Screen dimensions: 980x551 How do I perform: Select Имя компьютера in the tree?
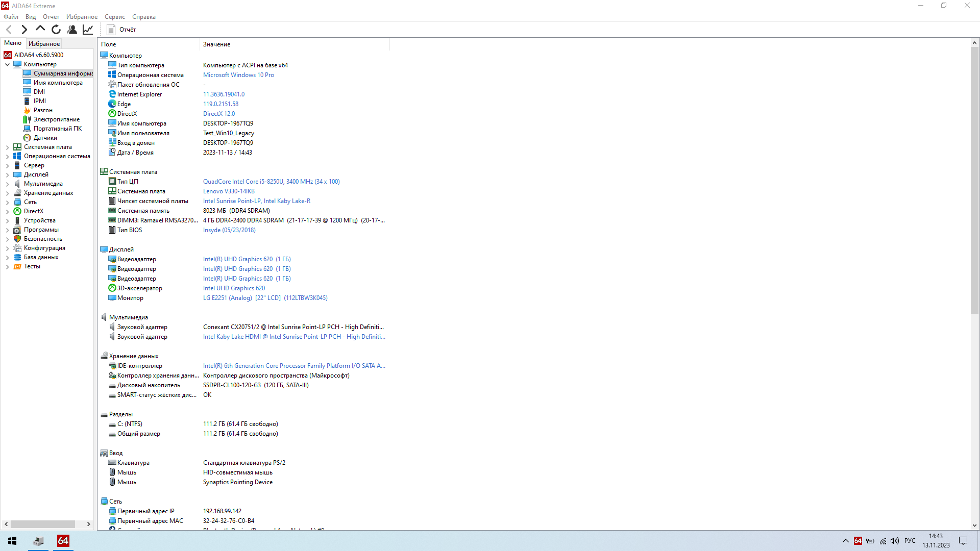point(58,83)
